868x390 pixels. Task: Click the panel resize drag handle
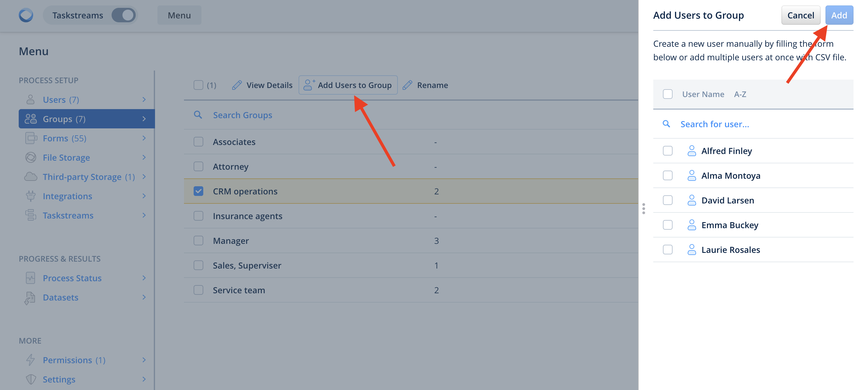coord(644,209)
